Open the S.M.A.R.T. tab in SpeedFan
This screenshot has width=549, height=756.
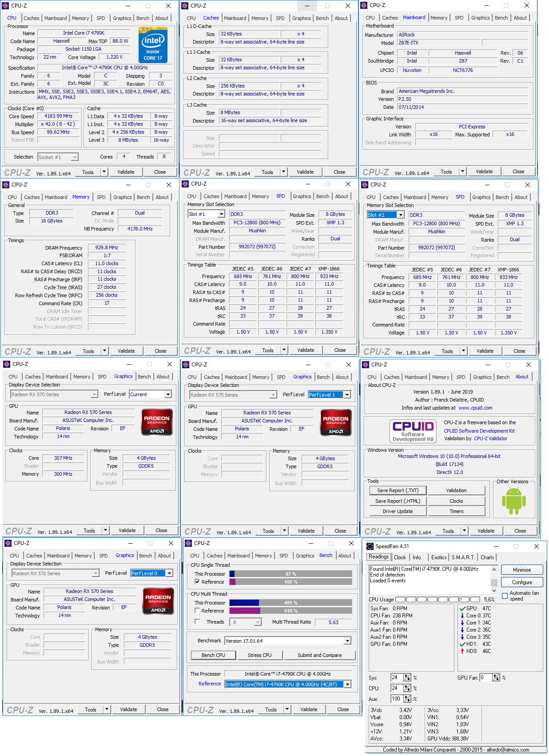pos(463,557)
